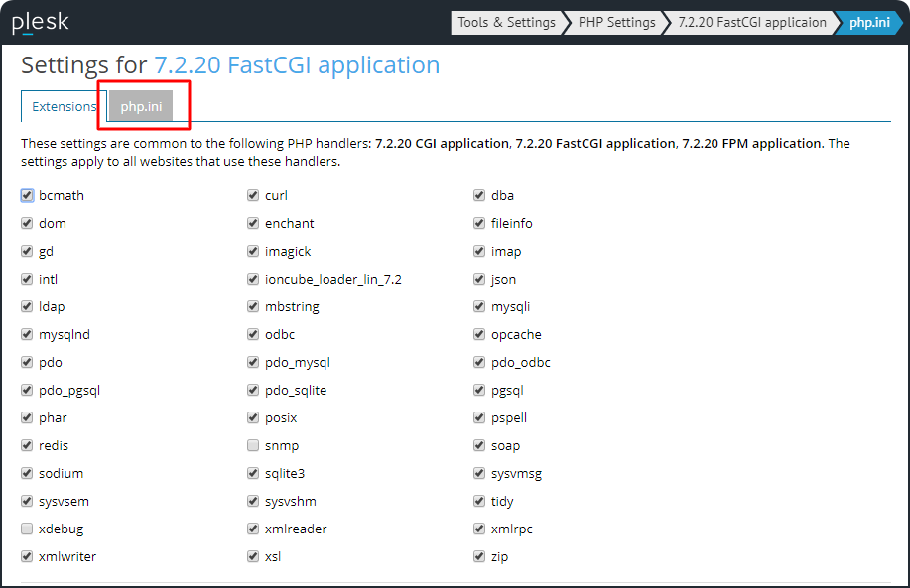Go to Tools & Settings breadcrumb
Viewport: 910px width, 588px height.
coord(506,22)
